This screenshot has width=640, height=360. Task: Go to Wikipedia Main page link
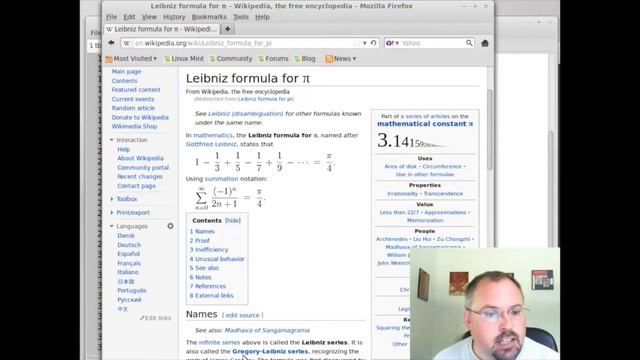click(x=126, y=71)
